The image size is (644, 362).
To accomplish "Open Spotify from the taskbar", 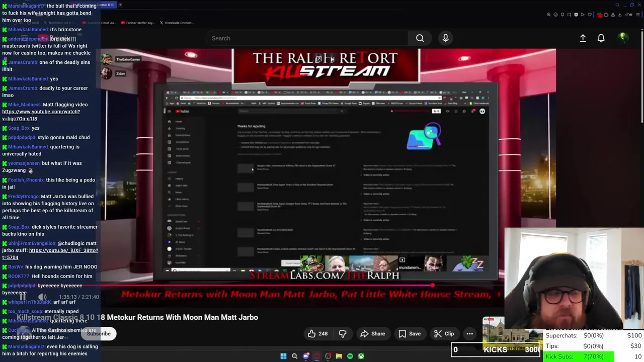I will 350,356.
